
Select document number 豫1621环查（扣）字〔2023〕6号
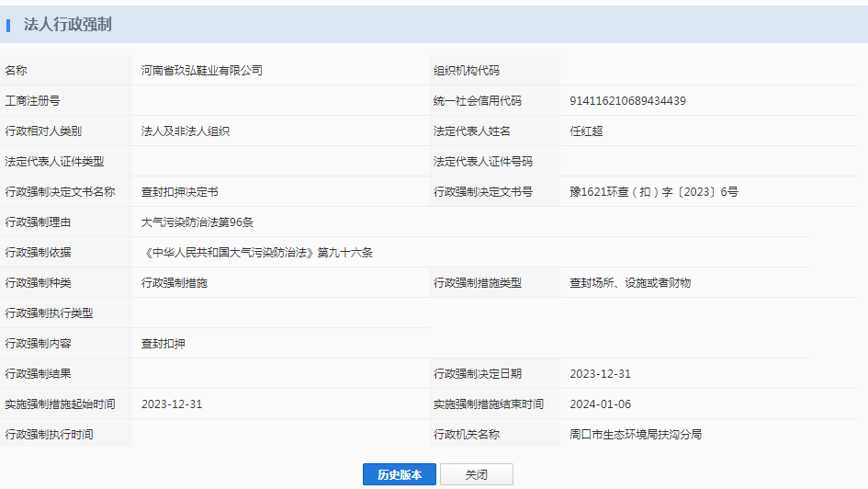(x=654, y=192)
